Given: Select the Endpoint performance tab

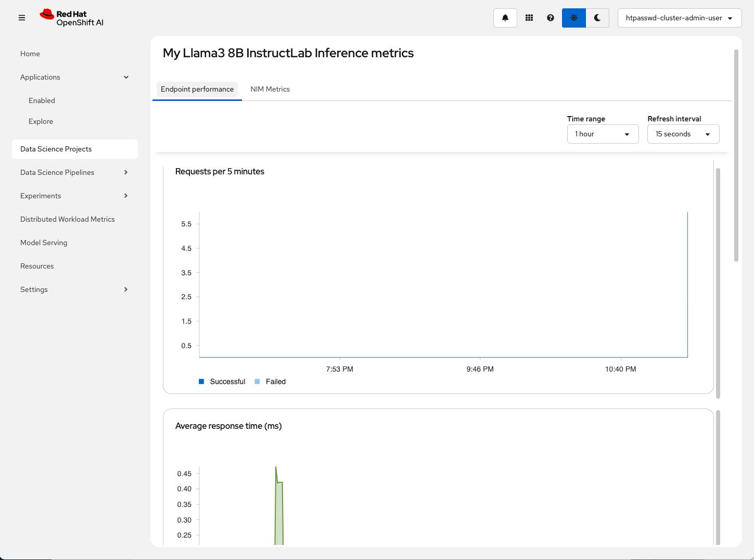Looking at the screenshot, I should pyautogui.click(x=197, y=89).
